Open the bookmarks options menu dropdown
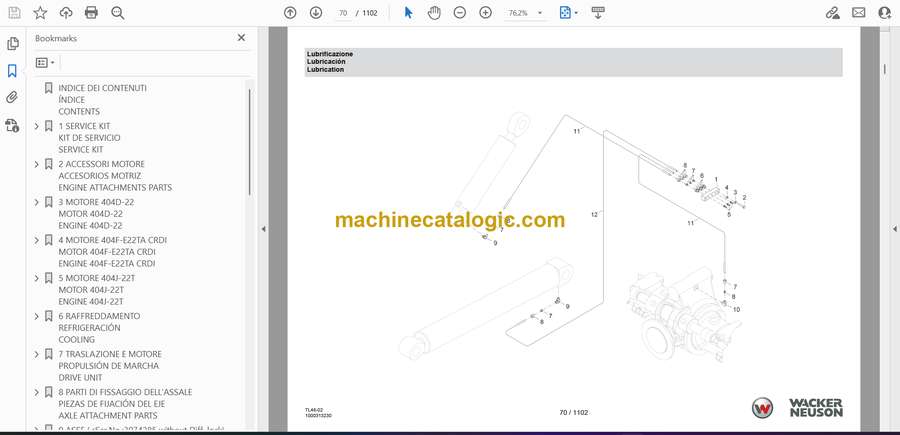Viewport: 900px width, 435px height. pyautogui.click(x=45, y=62)
